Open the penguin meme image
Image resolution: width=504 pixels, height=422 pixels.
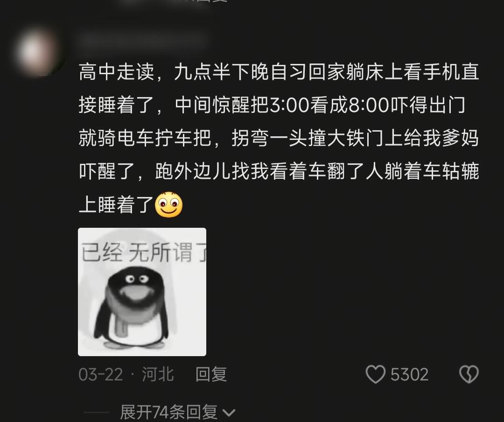142,292
